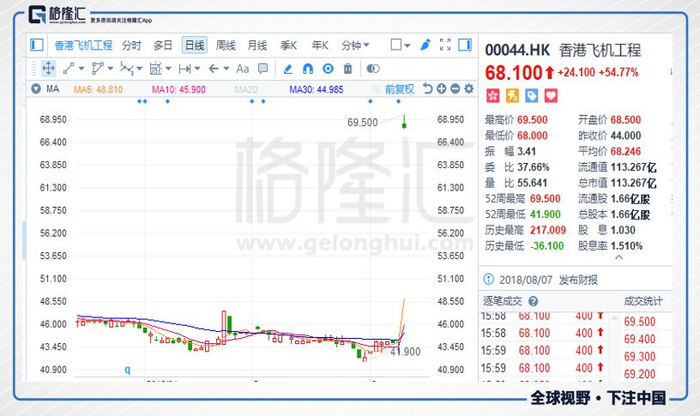
Task: Click the rightmost blue event diamond marker
Action: [x=399, y=101]
